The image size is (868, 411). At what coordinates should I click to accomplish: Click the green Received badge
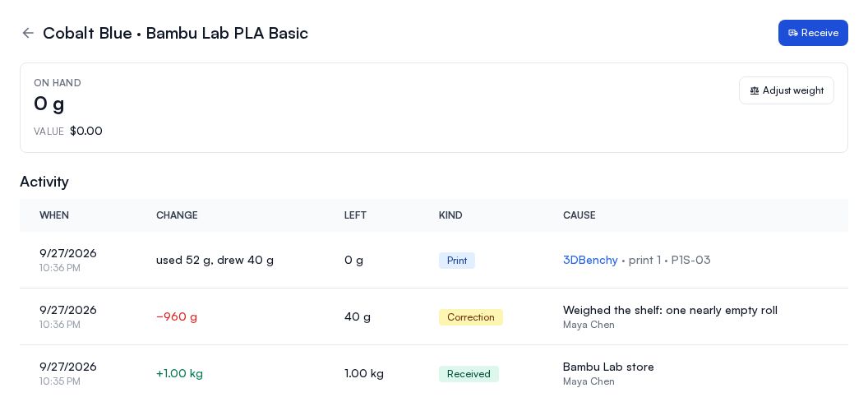pos(469,374)
